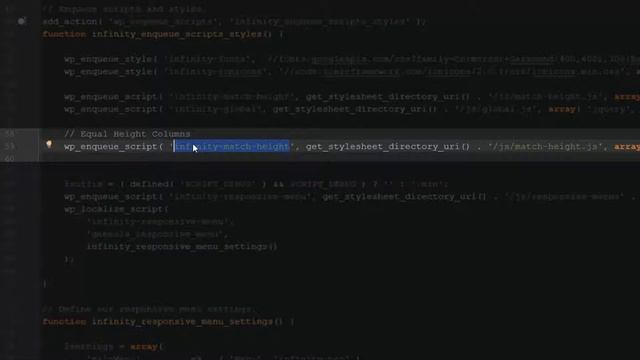Click 'function infinity_enqueue_scripts_styles()' declaration
Image resolution: width=640 pixels, height=360 pixels.
coord(157,34)
